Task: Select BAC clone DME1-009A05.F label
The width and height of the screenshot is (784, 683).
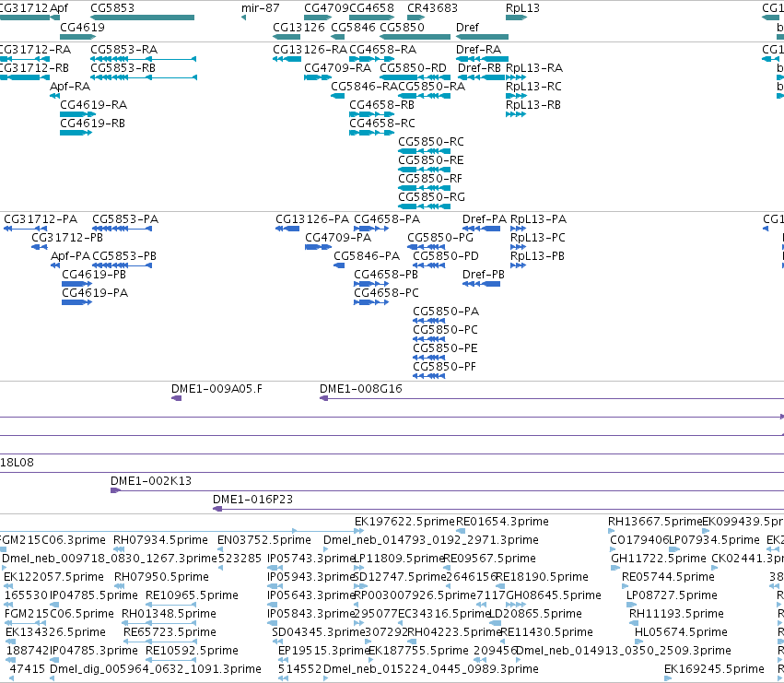Action: pos(217,389)
